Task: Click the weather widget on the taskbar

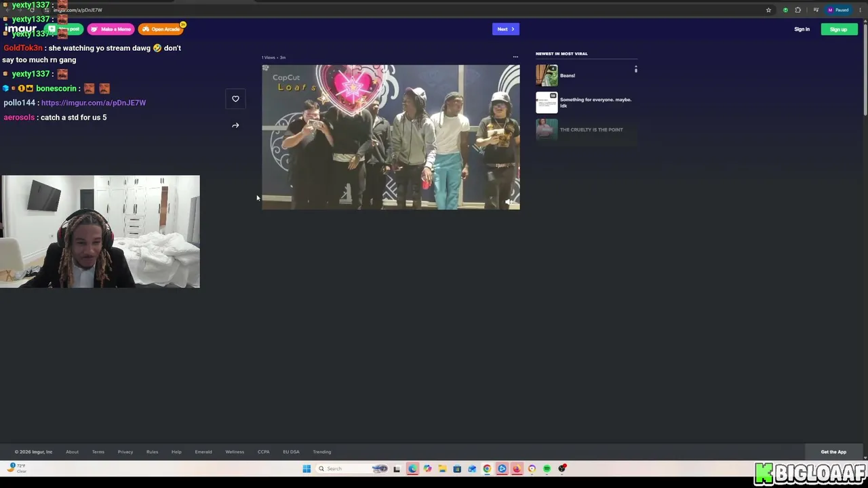Action: tap(17, 468)
